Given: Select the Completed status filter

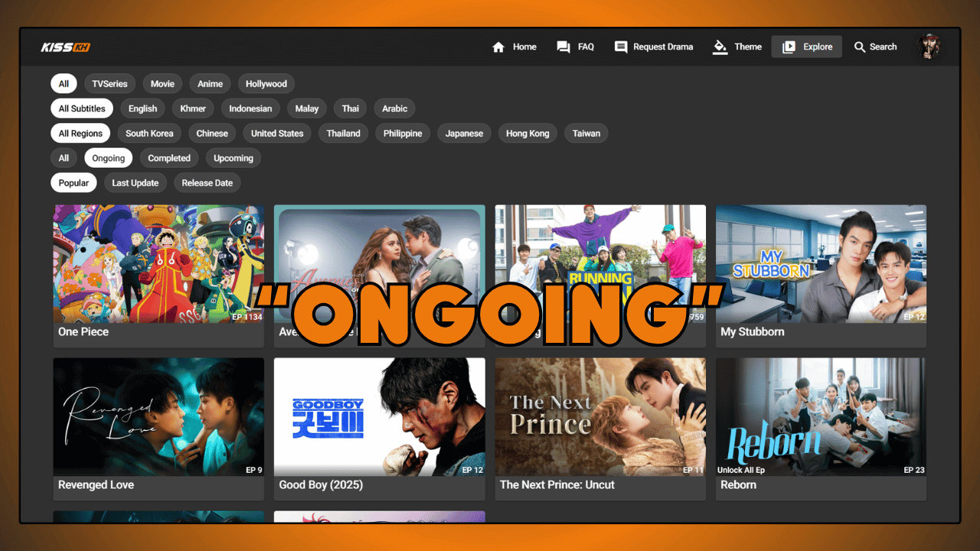Looking at the screenshot, I should [x=169, y=158].
